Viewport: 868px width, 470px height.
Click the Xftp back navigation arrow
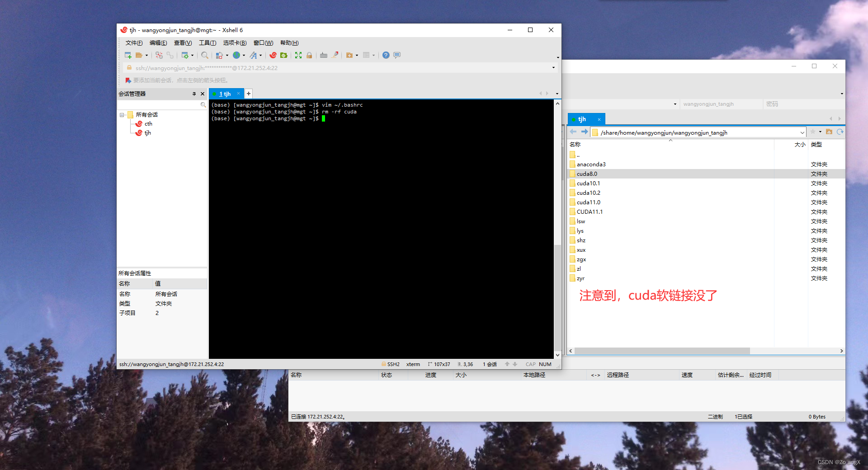click(573, 132)
